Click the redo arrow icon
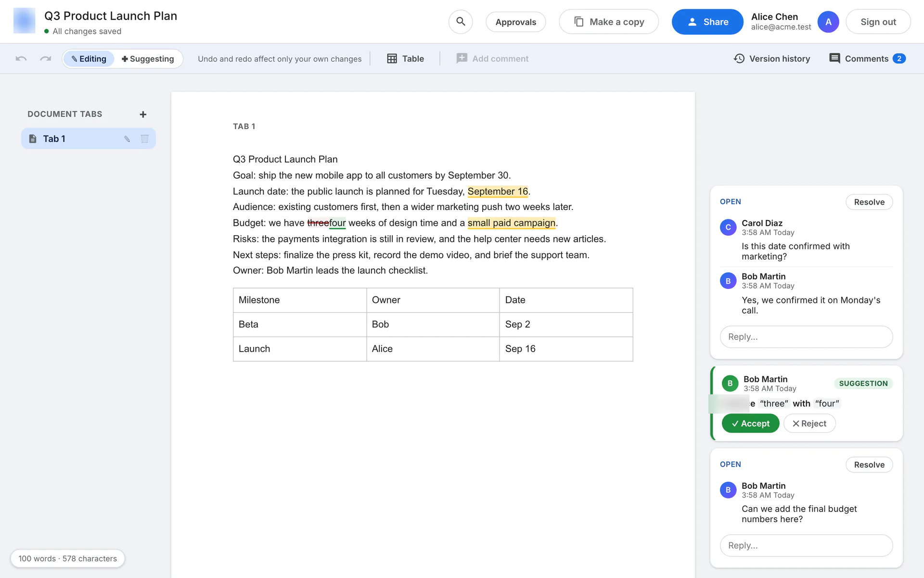 45,59
